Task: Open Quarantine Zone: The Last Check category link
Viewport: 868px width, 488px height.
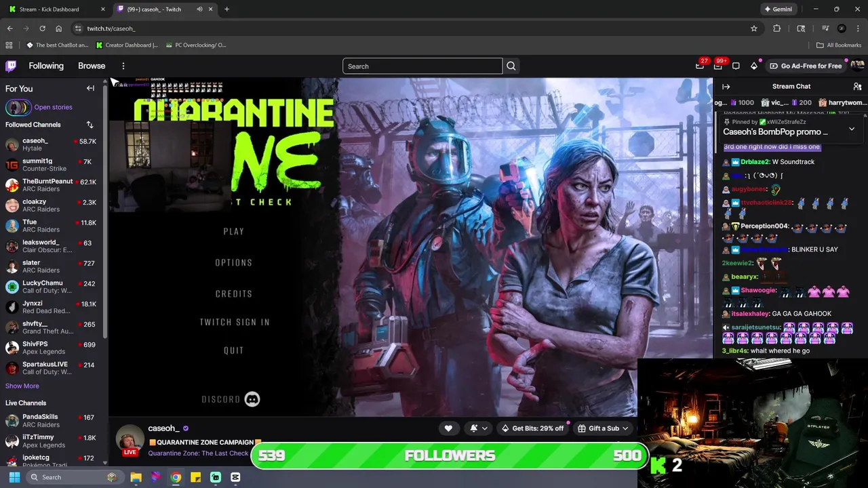Action: (x=198, y=453)
